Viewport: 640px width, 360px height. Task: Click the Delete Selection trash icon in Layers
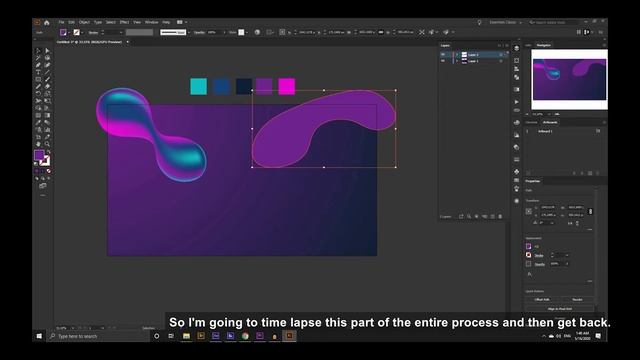coord(500,216)
